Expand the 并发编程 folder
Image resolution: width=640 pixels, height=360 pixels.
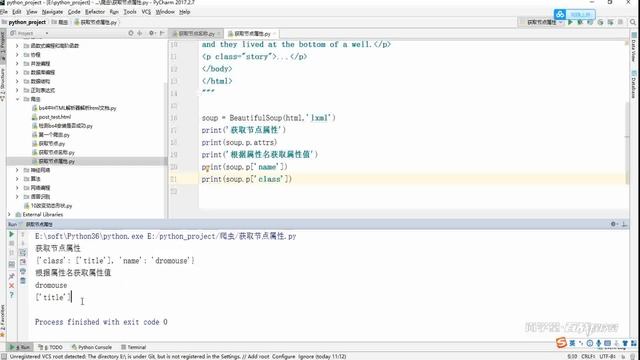point(17,64)
